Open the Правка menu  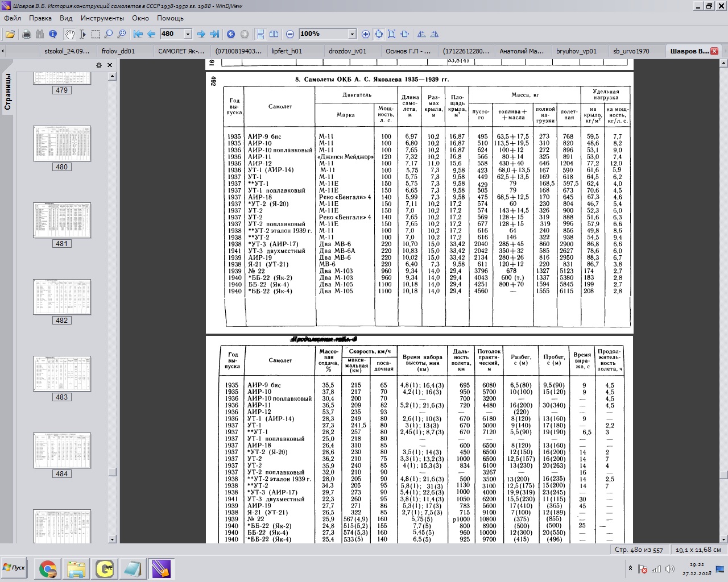(40, 18)
